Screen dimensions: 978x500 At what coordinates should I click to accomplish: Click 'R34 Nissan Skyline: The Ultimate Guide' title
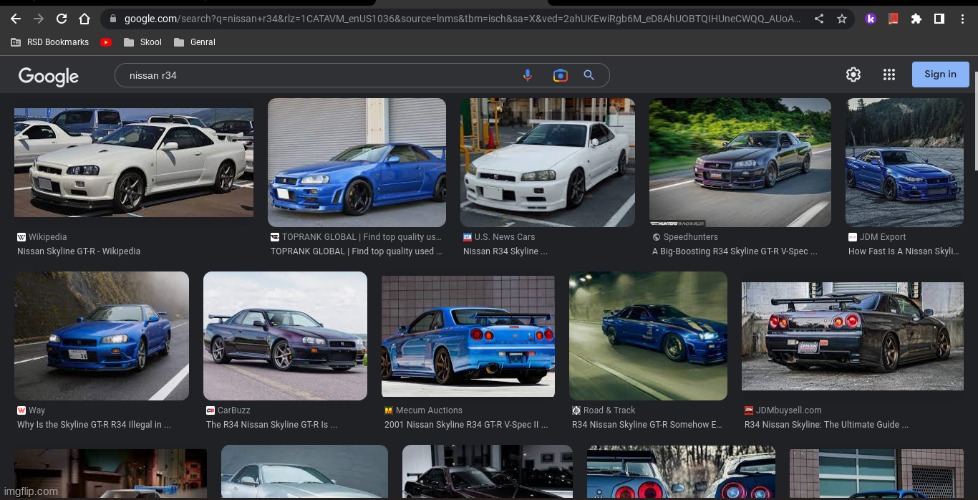[x=826, y=425]
